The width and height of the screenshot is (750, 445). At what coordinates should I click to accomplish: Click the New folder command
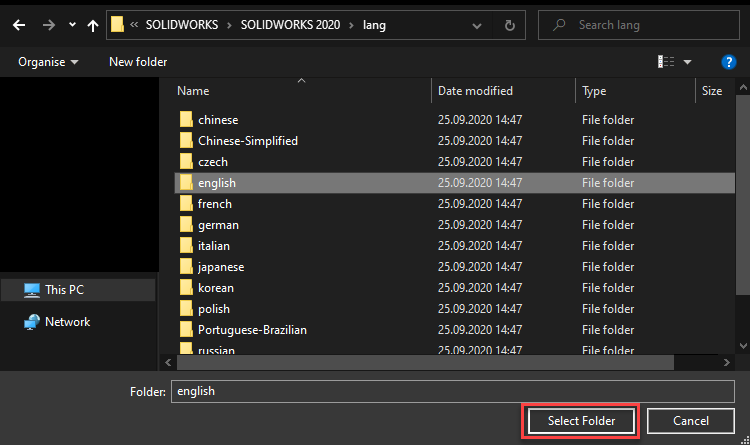click(138, 62)
